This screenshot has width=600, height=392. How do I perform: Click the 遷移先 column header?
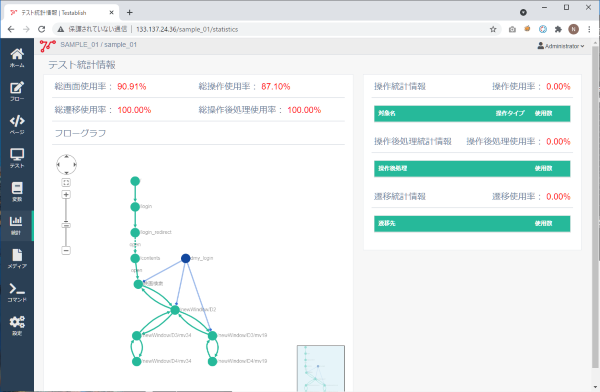pos(387,223)
